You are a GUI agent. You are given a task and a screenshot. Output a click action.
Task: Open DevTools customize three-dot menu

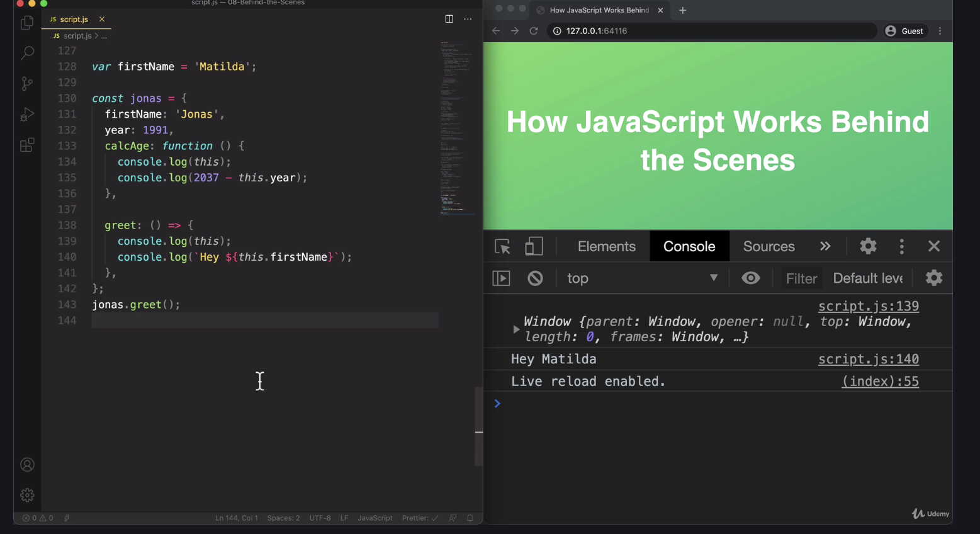tap(902, 246)
